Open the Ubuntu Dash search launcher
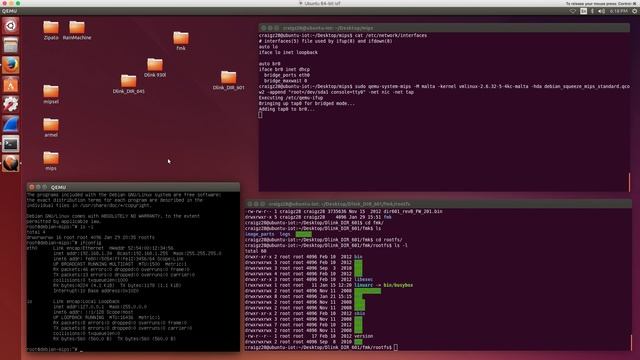This screenshot has height=360, width=640. (11, 26)
